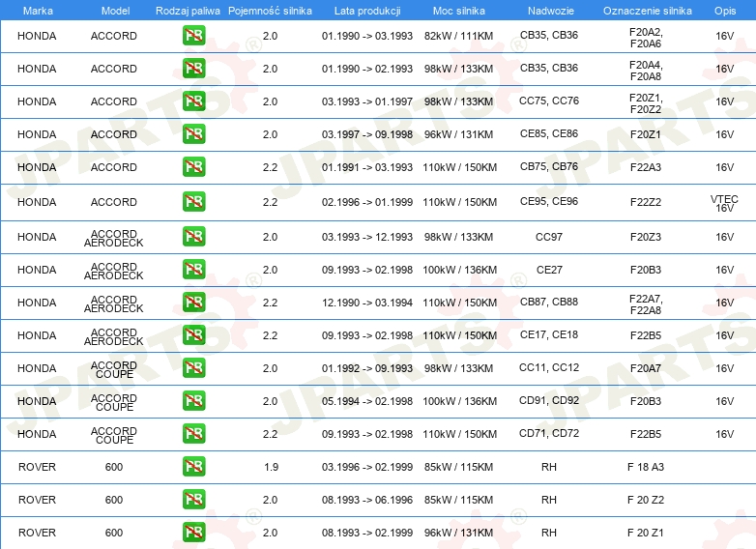Select the date range 12.1990 -> 03.1994
Screen dimensions: 756x549
pyautogui.click(x=367, y=303)
